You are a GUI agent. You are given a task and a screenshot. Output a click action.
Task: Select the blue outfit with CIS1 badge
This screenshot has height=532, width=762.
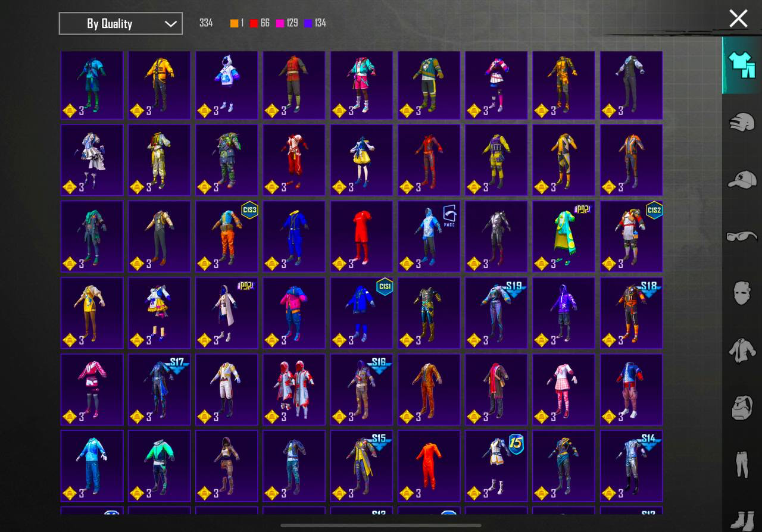click(x=361, y=312)
